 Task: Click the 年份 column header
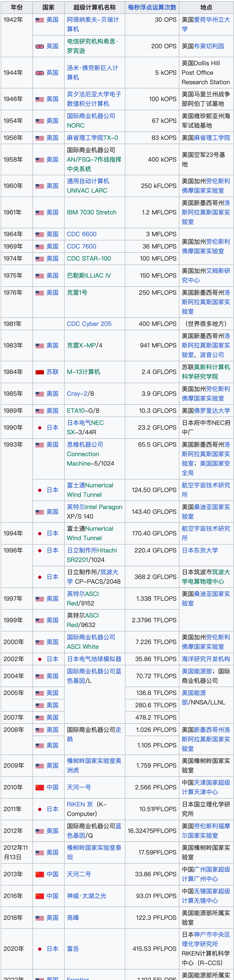[16, 7]
